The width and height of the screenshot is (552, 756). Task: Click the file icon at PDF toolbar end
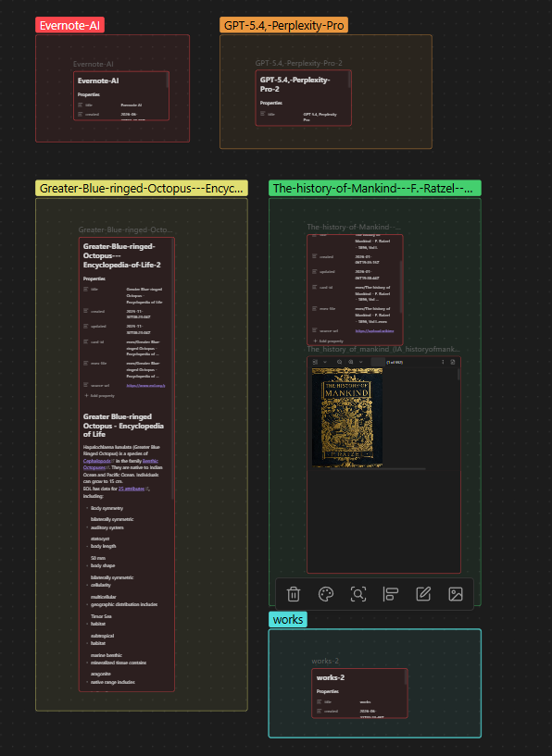click(453, 362)
